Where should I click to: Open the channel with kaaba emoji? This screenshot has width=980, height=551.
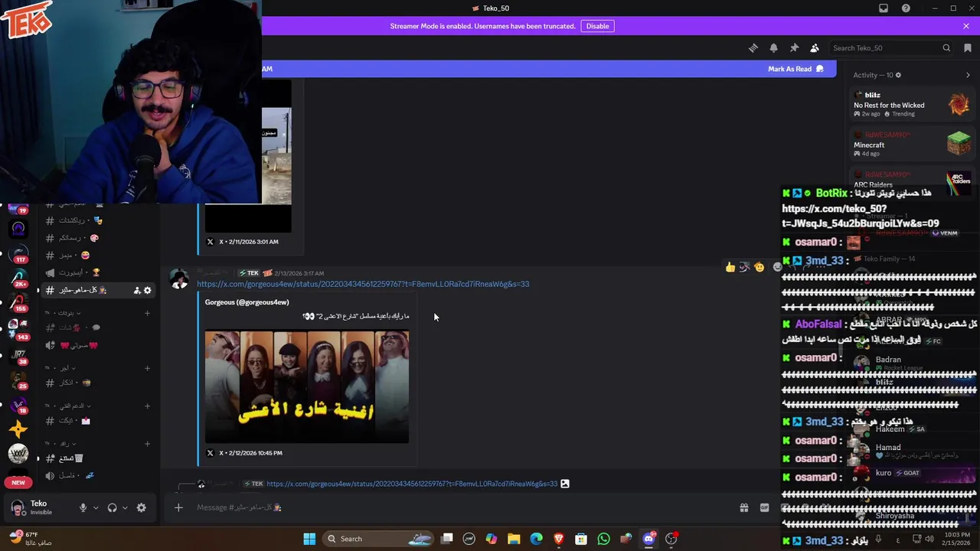pos(99,383)
